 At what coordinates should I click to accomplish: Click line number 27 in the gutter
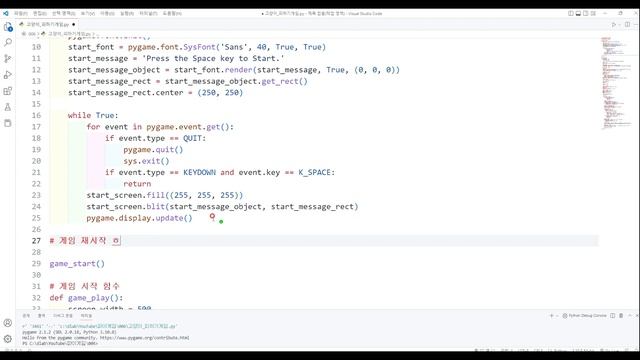tap(36, 241)
